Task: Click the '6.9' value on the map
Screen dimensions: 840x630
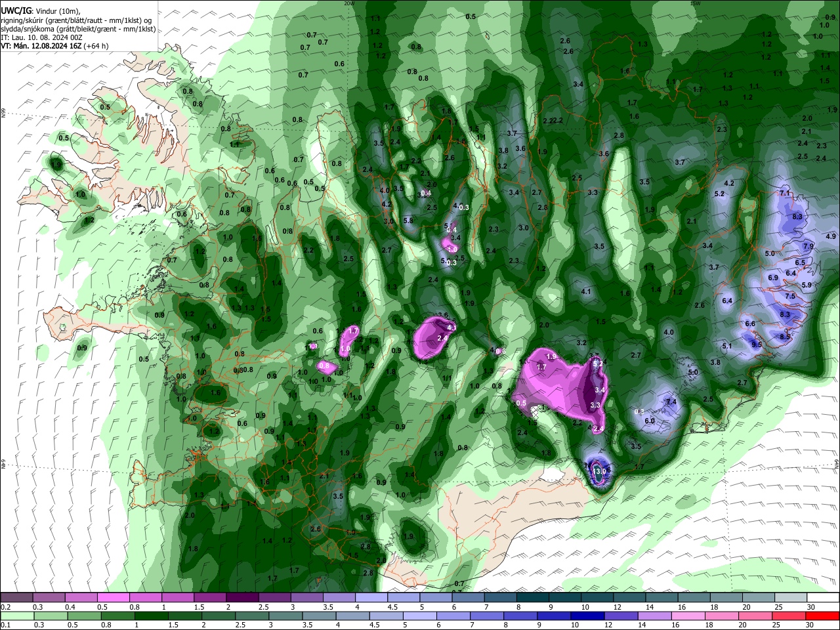Action: (x=773, y=278)
